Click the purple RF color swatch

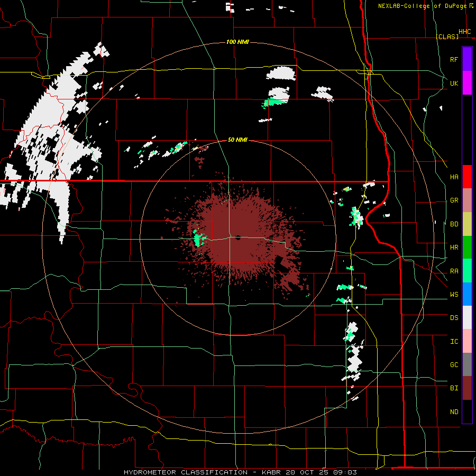pyautogui.click(x=467, y=59)
